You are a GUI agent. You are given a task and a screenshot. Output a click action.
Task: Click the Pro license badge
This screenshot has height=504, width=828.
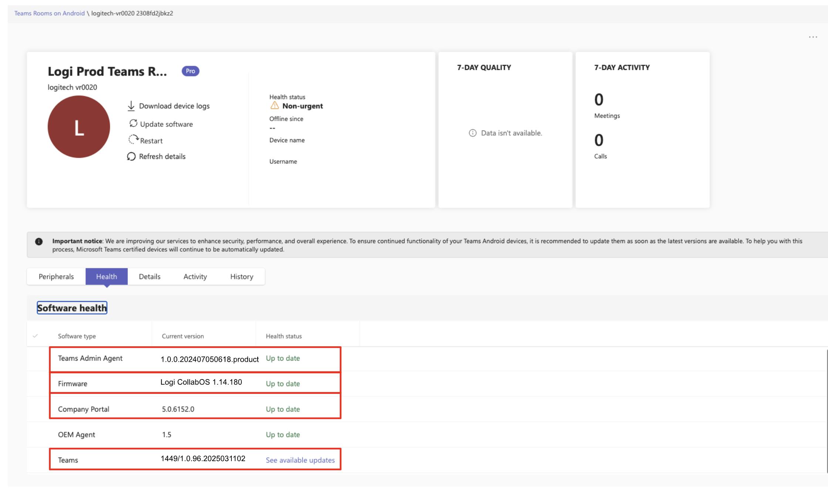pyautogui.click(x=190, y=71)
